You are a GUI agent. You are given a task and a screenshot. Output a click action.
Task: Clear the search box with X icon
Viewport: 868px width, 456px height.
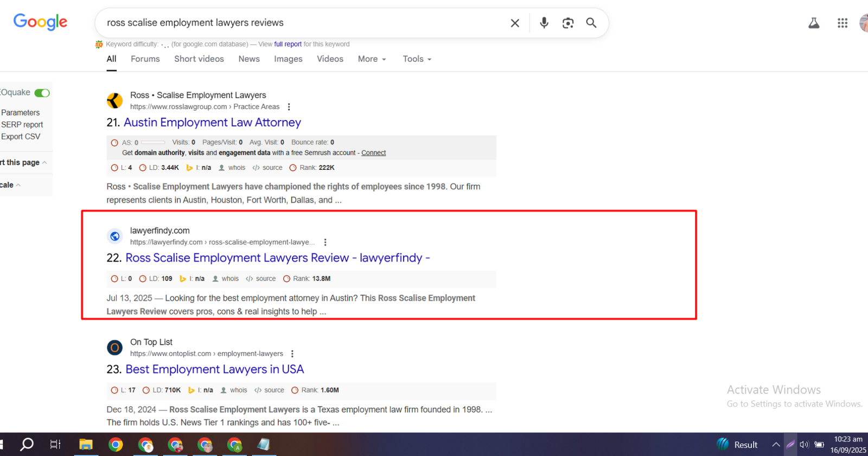tap(515, 23)
